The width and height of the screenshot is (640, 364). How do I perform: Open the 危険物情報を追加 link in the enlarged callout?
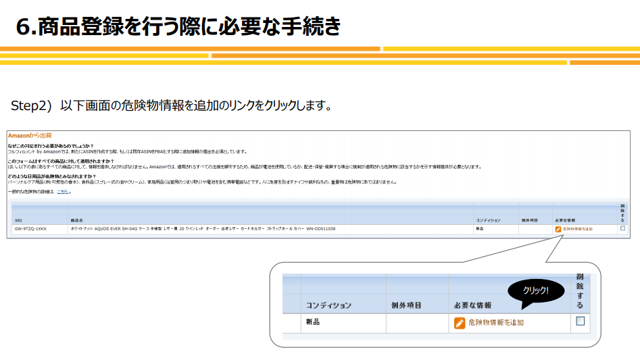(496, 323)
